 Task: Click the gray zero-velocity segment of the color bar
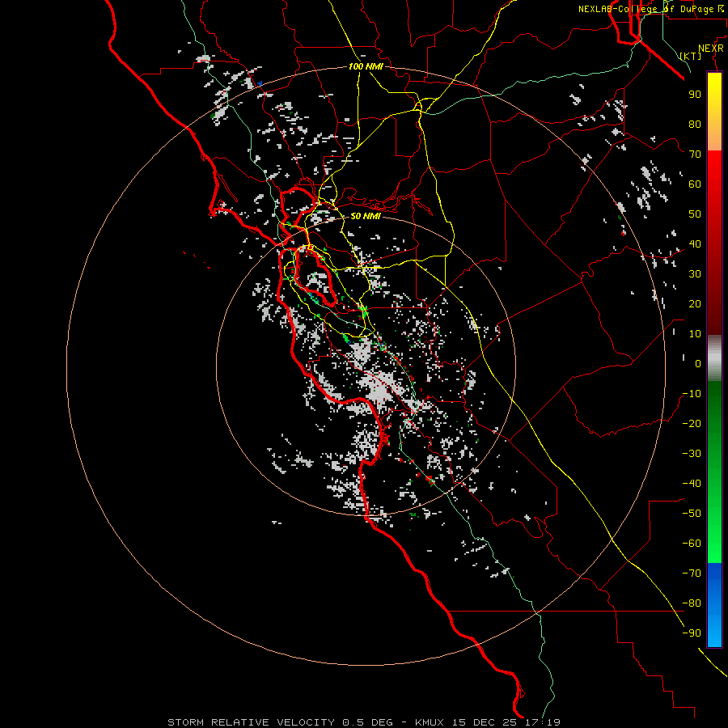[714, 358]
